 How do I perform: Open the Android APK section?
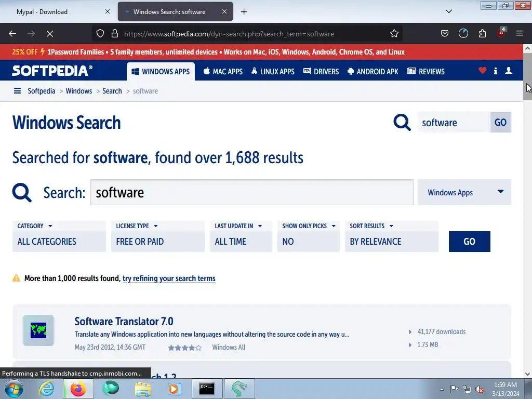[373, 72]
